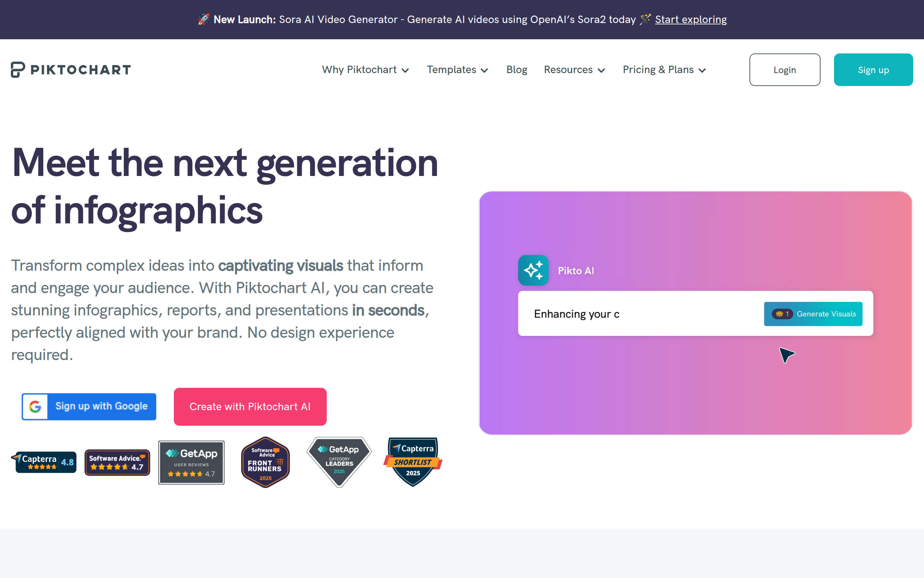
Task: Click the GetApp User Reviews badge
Action: click(x=191, y=462)
